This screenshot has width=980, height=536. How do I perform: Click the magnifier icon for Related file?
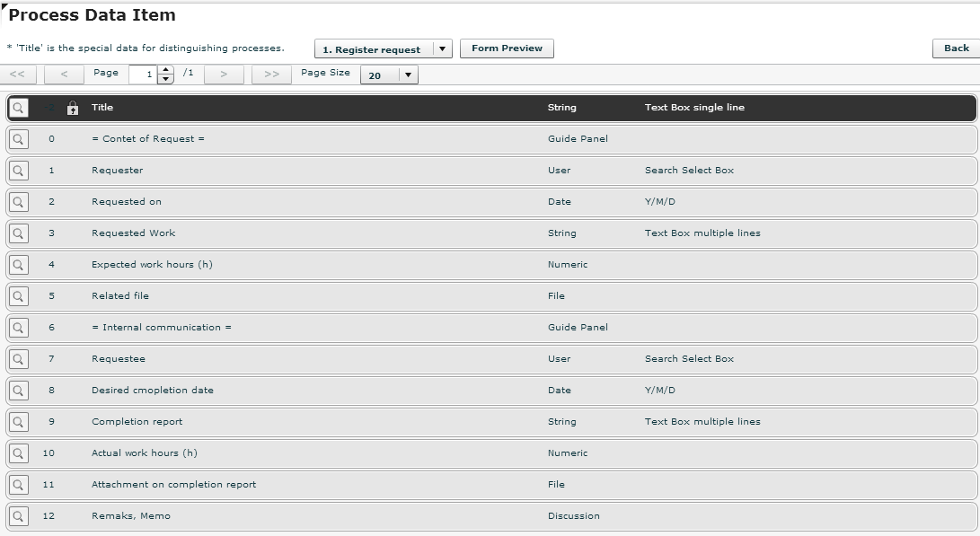18,295
